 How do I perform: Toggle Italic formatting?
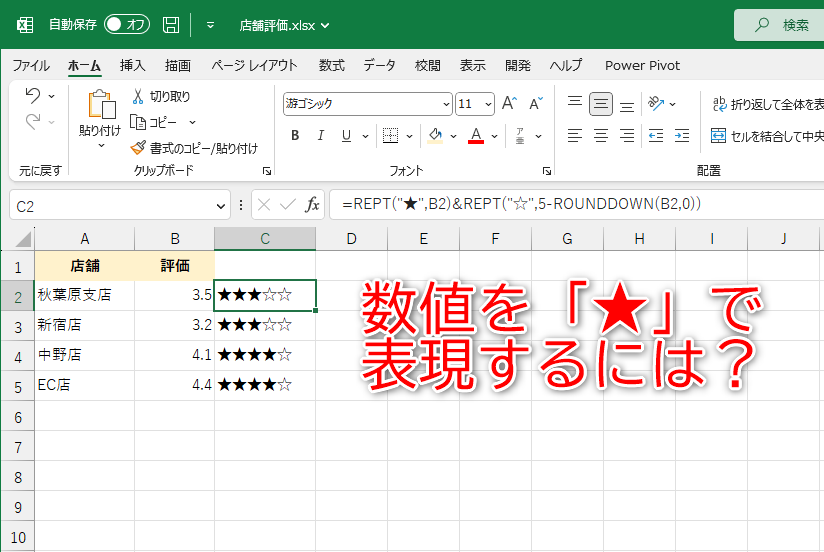[x=321, y=136]
